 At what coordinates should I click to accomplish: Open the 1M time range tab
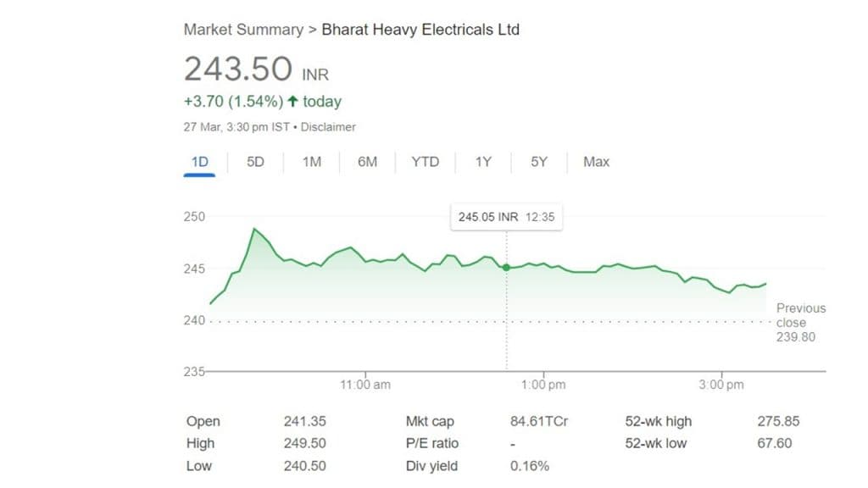click(312, 162)
